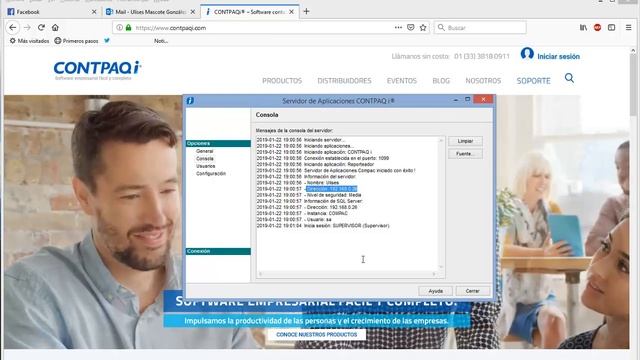Click the Buscar search field
The image size is (640, 360).
click(x=480, y=28)
